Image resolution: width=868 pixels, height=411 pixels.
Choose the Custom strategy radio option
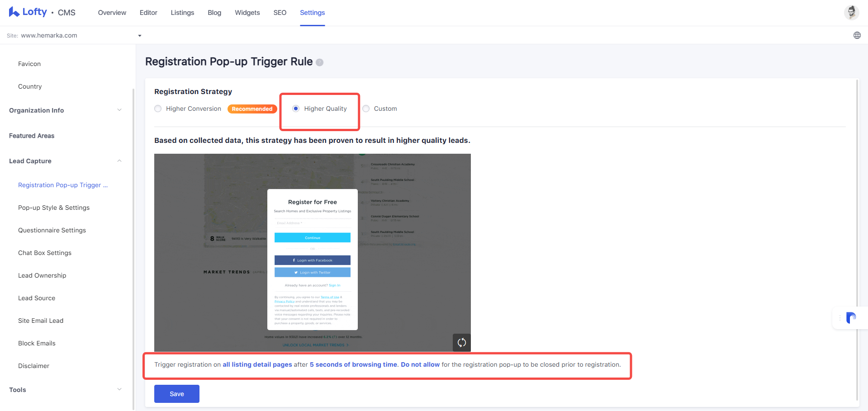366,109
